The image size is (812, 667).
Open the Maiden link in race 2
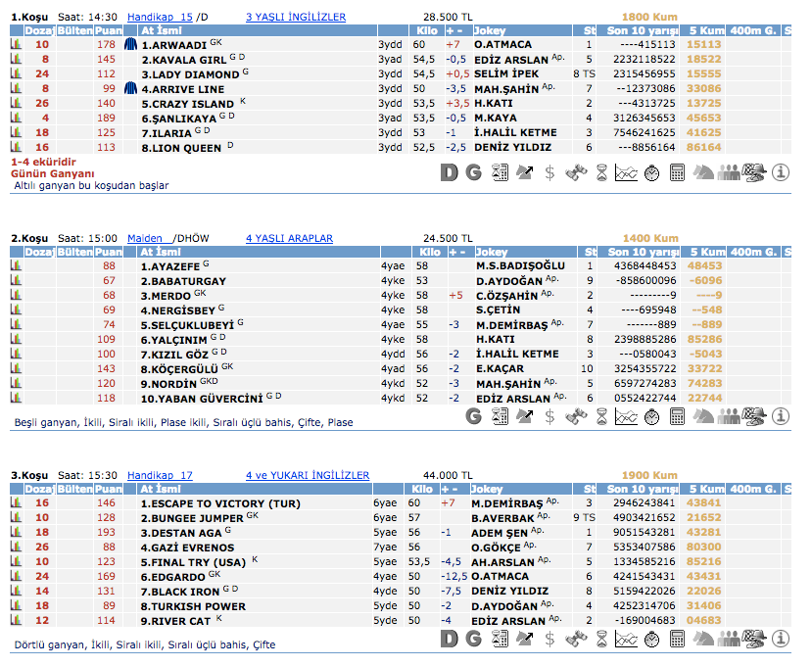point(145,238)
